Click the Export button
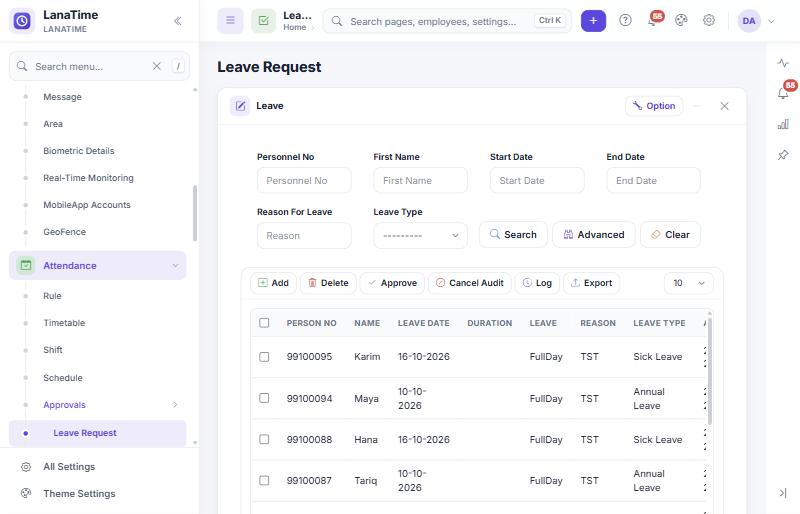Image resolution: width=800 pixels, height=514 pixels. click(x=591, y=283)
